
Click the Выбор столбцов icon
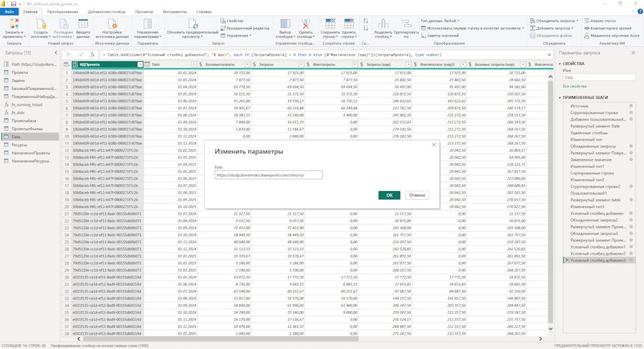(x=285, y=24)
